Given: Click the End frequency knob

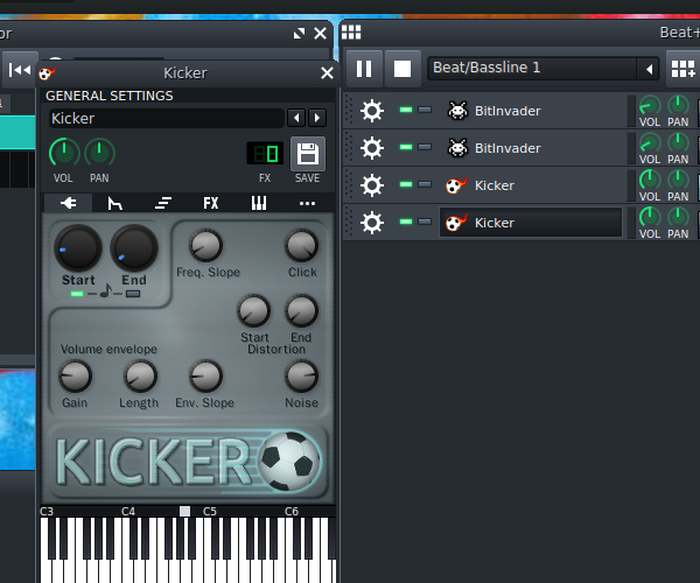Looking at the screenshot, I should 134,248.
